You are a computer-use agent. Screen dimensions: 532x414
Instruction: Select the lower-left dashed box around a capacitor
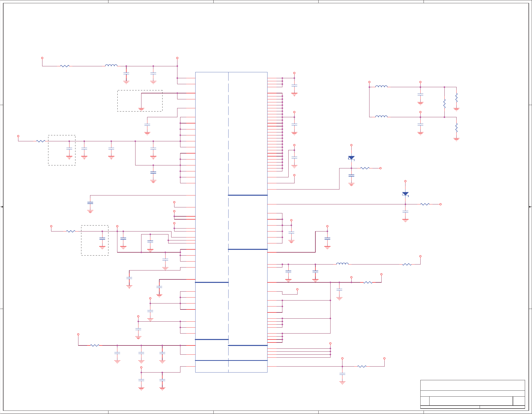pos(95,240)
